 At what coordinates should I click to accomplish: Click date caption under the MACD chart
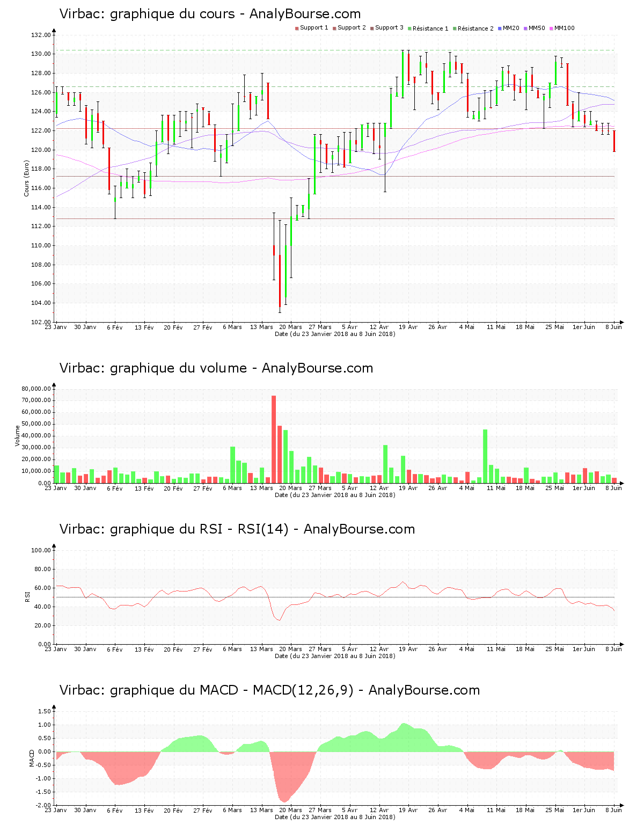(x=335, y=817)
